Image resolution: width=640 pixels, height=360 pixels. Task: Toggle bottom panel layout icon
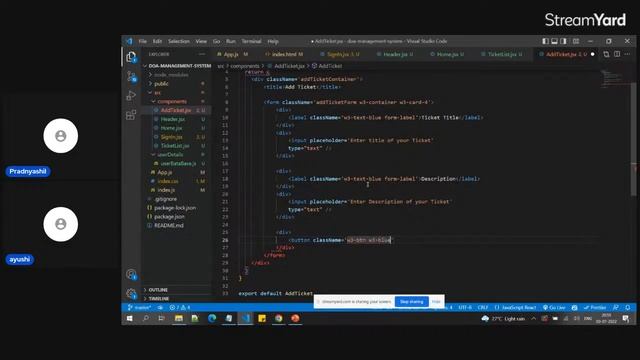554,41
